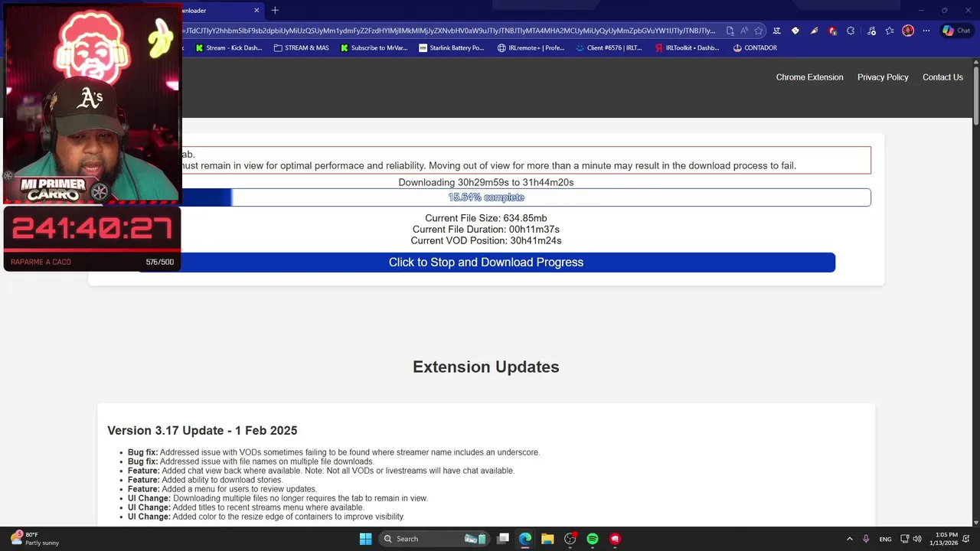Image resolution: width=980 pixels, height=551 pixels.
Task: Open the browser profile avatar
Action: pyautogui.click(x=908, y=31)
